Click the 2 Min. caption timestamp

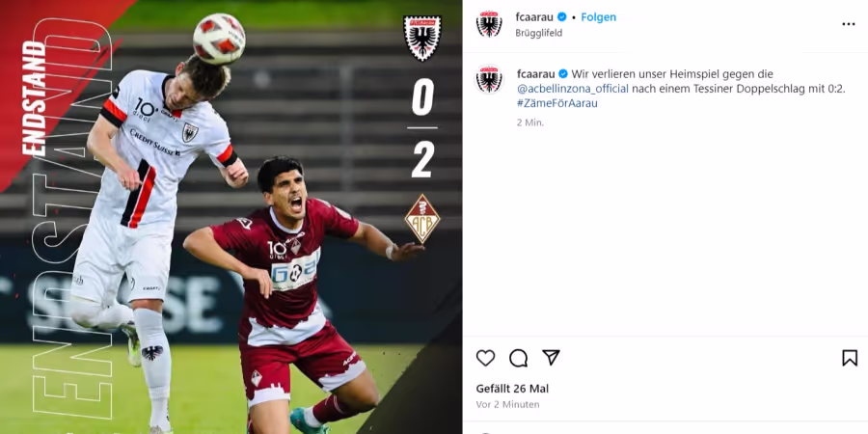(530, 122)
